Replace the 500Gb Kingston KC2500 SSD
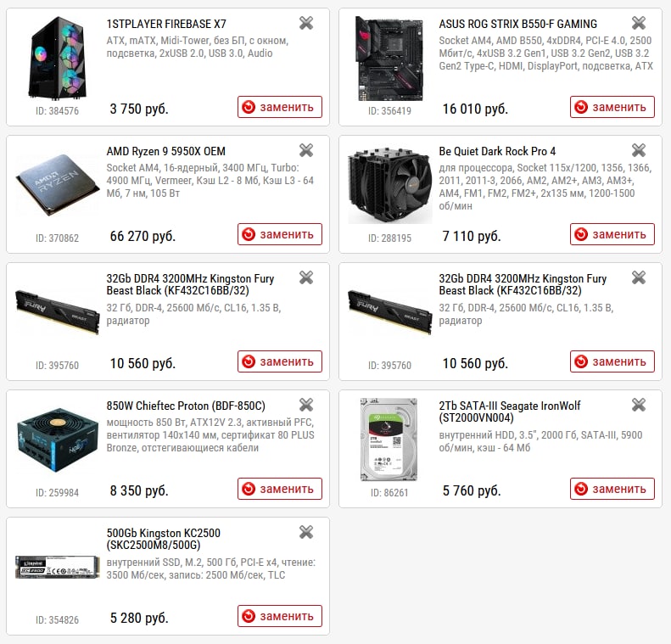Viewport: 671px width, 644px height. (x=280, y=616)
